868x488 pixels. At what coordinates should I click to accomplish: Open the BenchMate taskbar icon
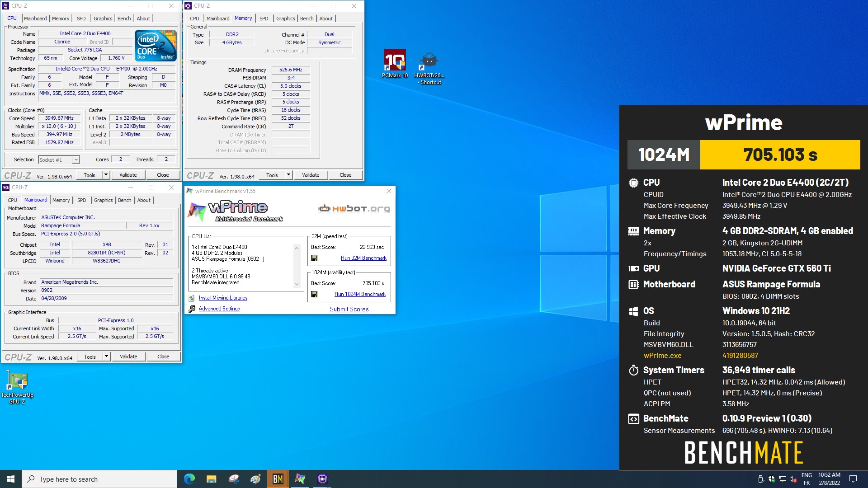pos(278,479)
